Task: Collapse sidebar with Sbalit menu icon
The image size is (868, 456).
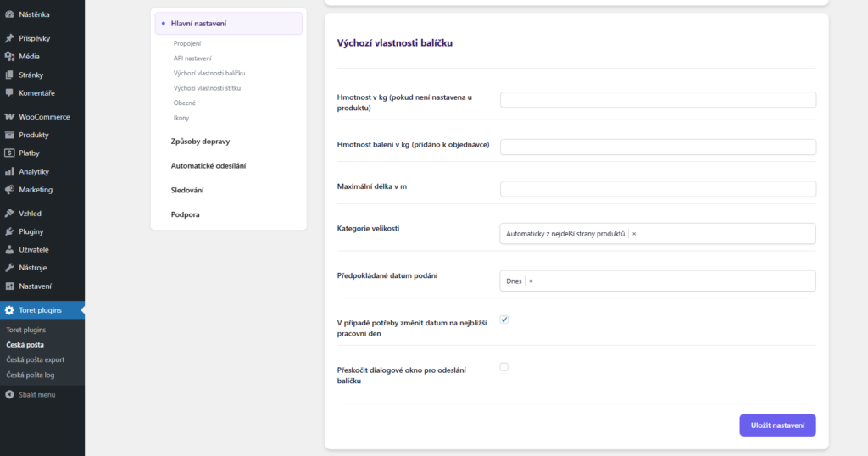Action: 9,394
